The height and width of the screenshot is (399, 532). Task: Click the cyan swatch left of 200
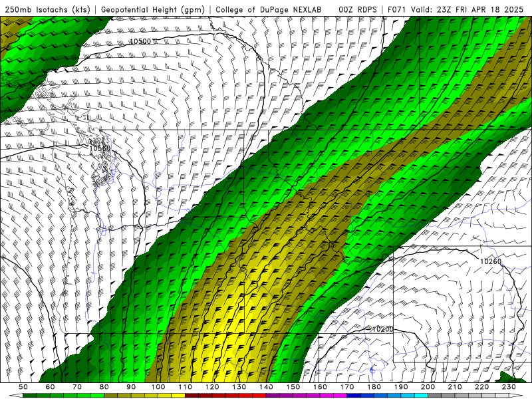tap(422, 396)
